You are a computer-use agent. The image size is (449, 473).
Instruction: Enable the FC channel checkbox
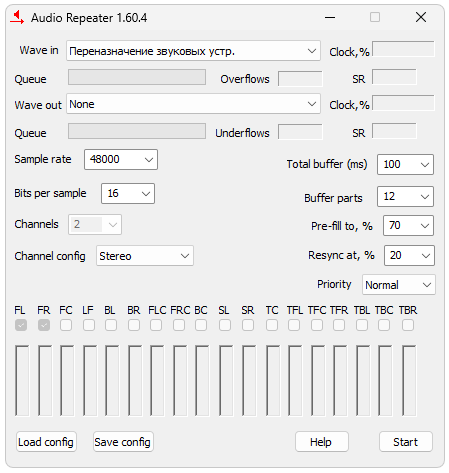click(66, 325)
